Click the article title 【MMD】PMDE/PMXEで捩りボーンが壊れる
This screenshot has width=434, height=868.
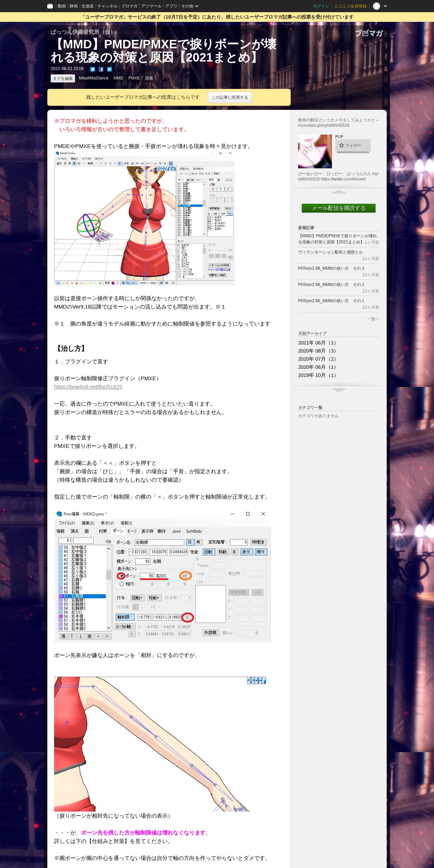coord(164,51)
